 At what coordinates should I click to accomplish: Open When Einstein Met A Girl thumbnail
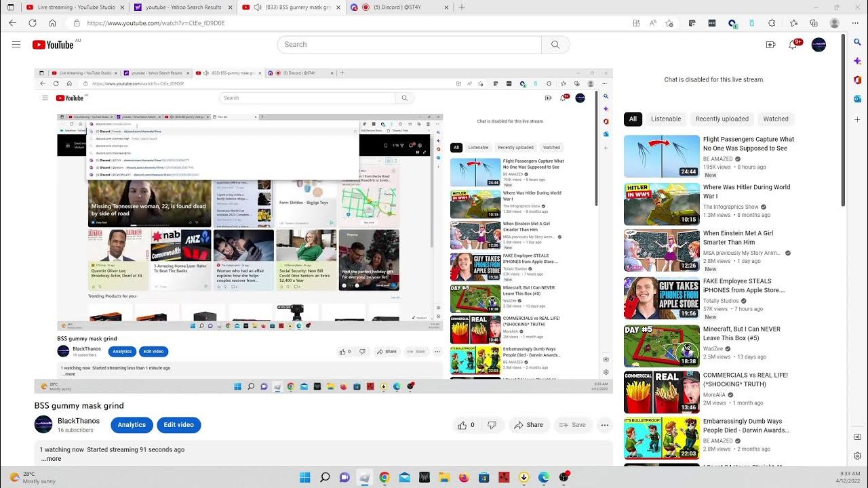(662, 251)
